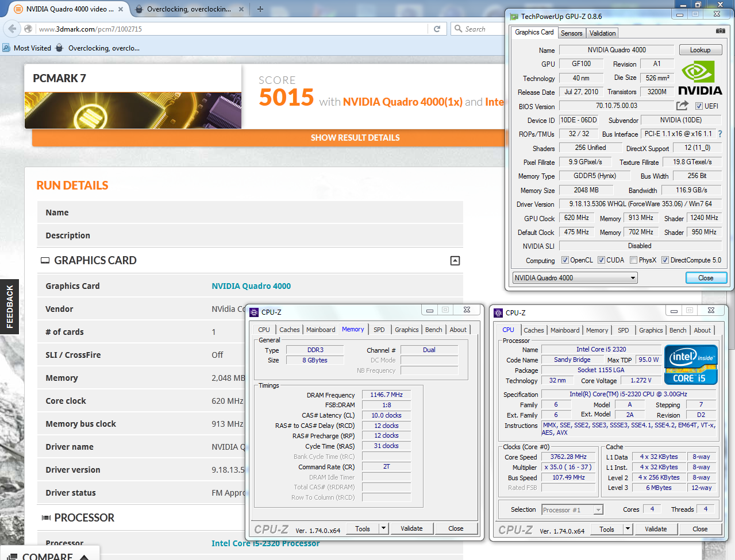
Task: Open the NVIDIA Quadro 4000 graphics card link
Action: click(251, 286)
